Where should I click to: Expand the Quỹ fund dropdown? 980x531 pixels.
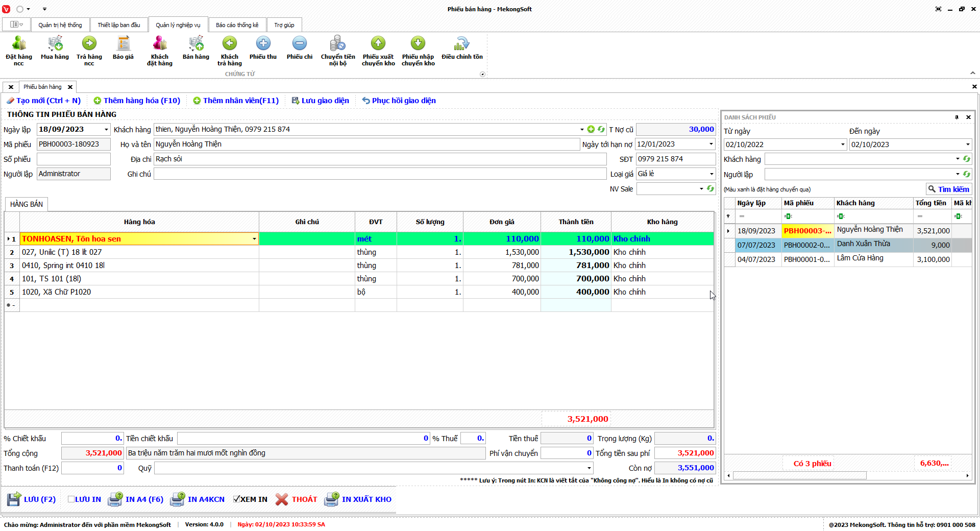click(589, 468)
